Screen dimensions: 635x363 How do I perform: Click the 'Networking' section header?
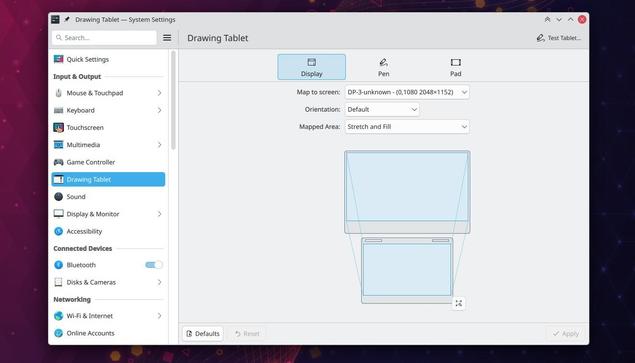[72, 299]
